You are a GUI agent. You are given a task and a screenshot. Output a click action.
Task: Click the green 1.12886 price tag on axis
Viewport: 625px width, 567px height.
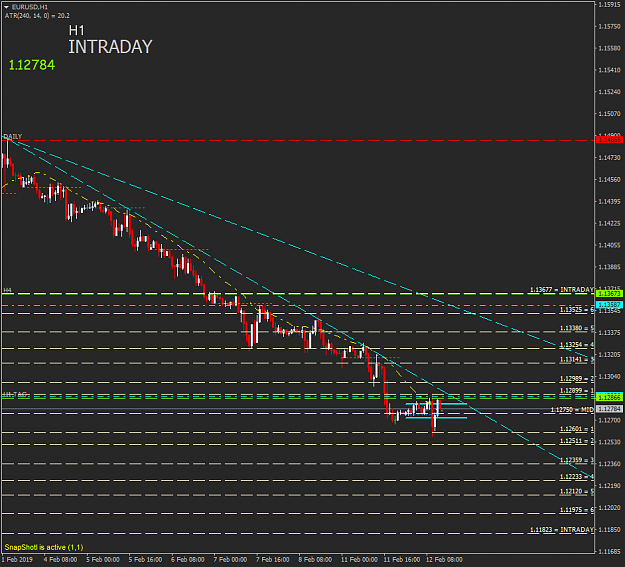coord(609,397)
